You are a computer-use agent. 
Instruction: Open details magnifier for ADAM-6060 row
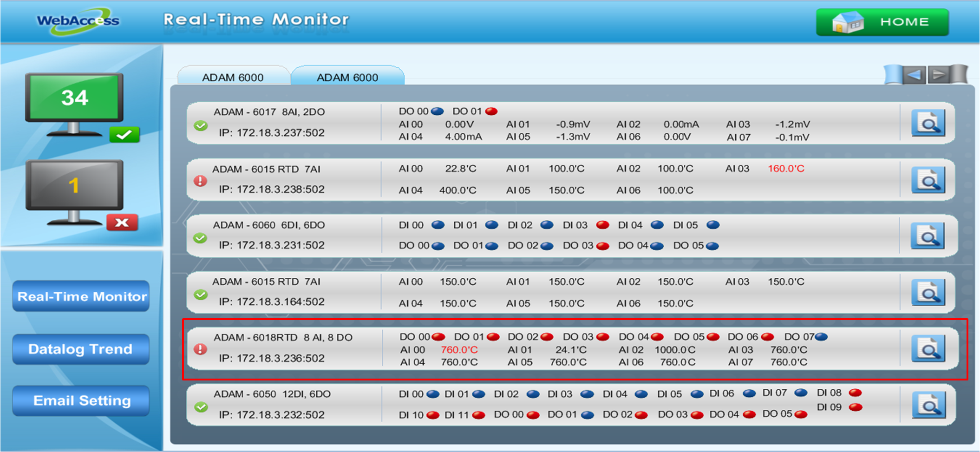(928, 236)
